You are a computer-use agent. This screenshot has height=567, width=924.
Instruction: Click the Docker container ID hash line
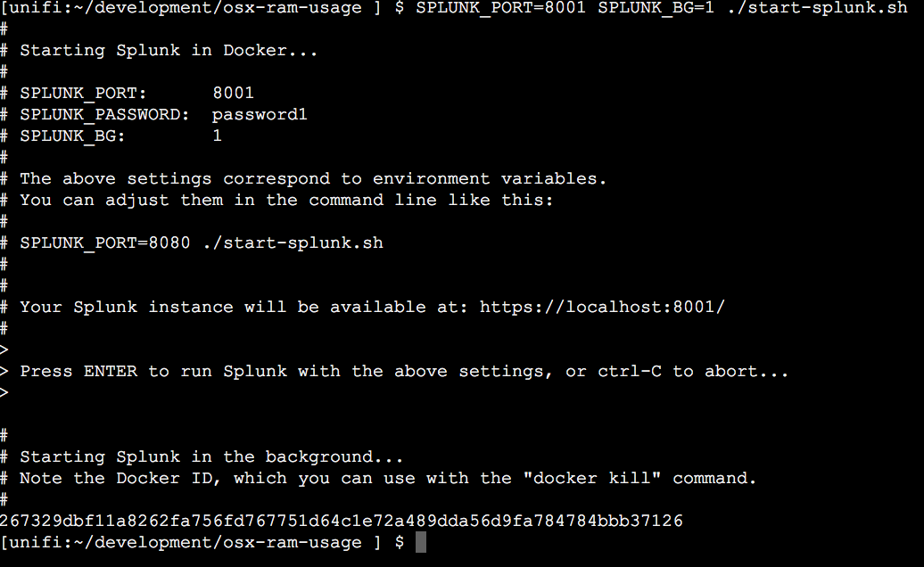[342, 521]
